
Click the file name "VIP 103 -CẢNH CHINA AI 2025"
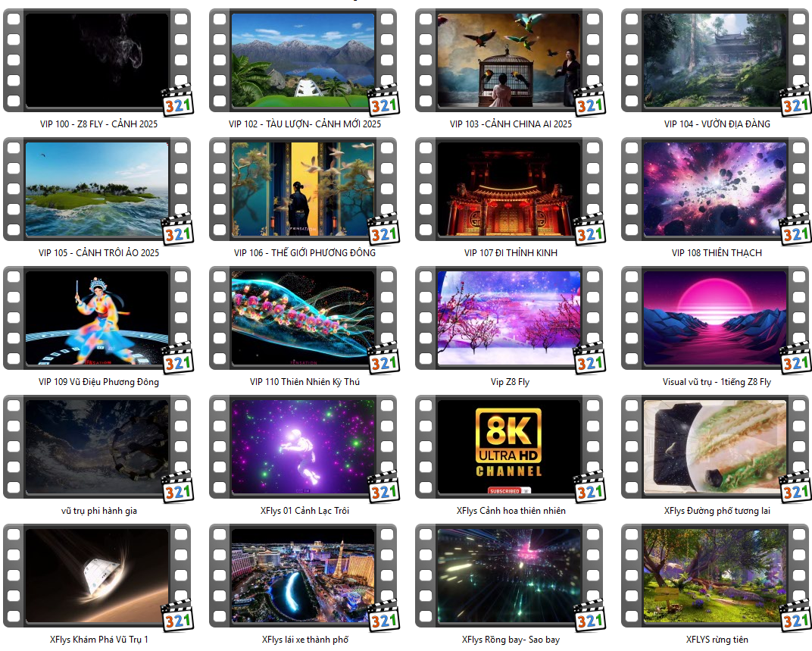click(x=511, y=124)
